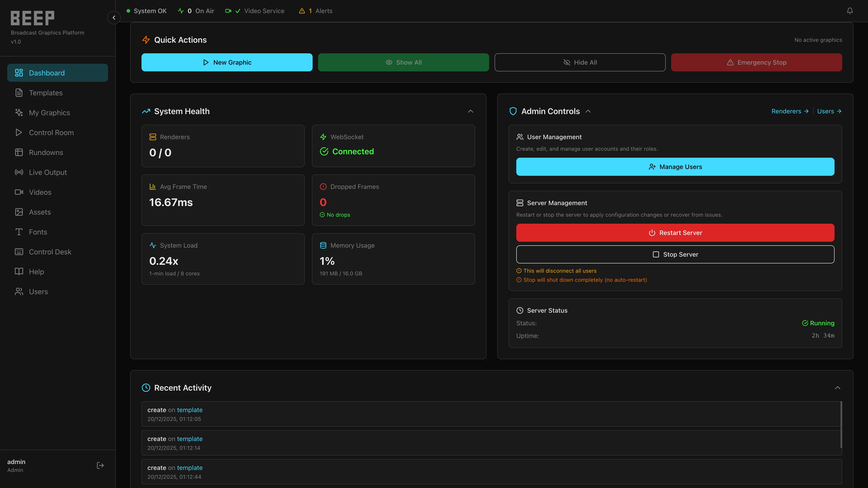Image resolution: width=868 pixels, height=488 pixels.
Task: Click the '2h 34m' uptime value
Action: 823,335
